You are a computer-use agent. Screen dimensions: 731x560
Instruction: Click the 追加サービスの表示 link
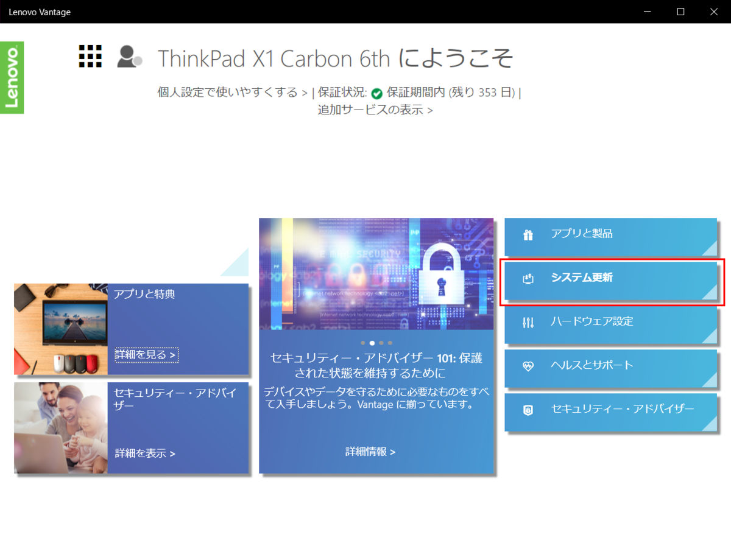click(375, 110)
